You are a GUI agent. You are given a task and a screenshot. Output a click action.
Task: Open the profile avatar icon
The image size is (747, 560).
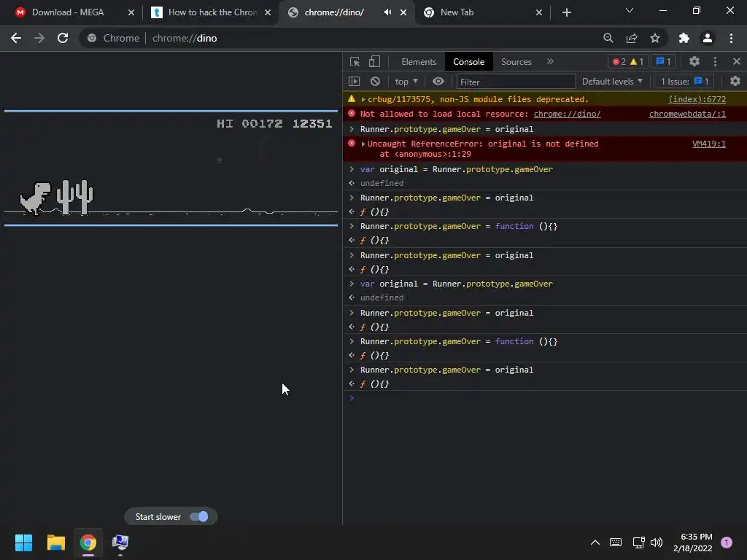point(708,38)
